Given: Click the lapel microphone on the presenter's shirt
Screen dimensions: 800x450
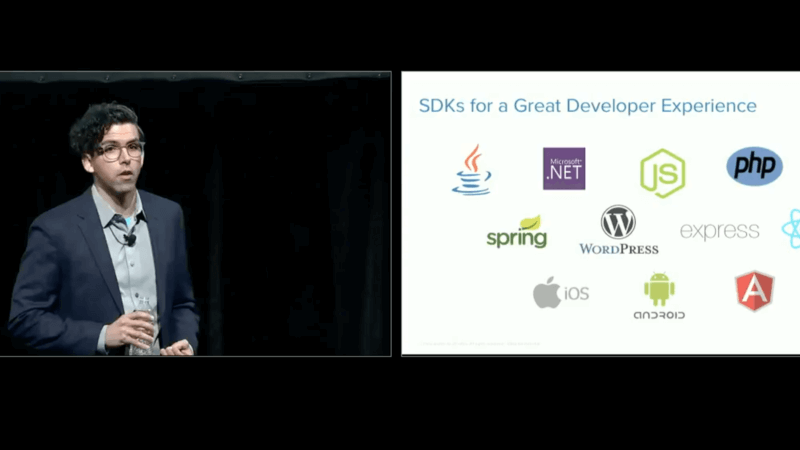Looking at the screenshot, I should point(130,239).
